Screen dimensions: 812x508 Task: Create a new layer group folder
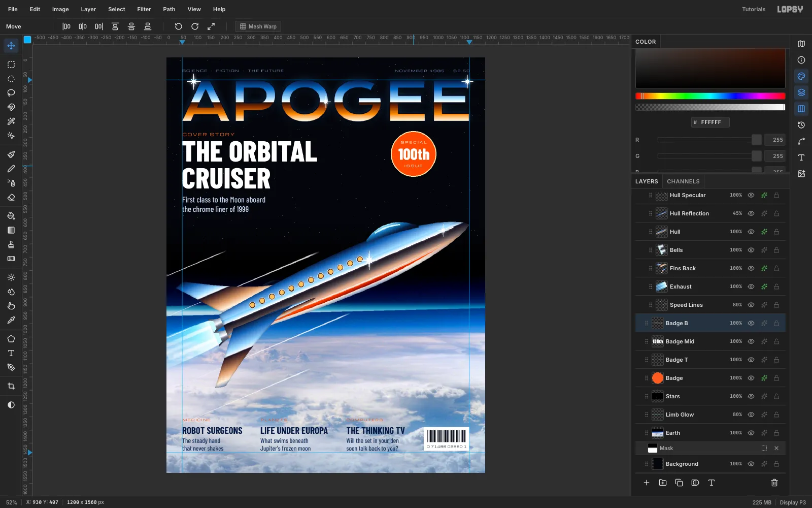663,483
